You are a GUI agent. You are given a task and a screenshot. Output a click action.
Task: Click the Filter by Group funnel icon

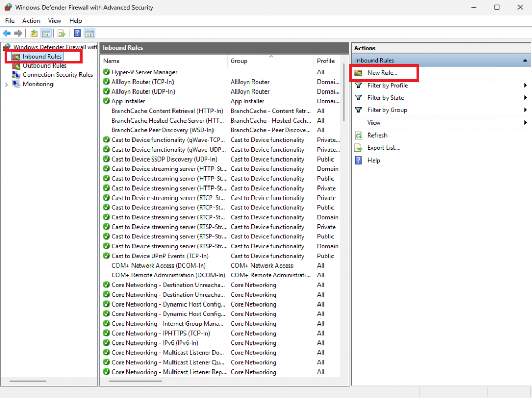pos(358,110)
